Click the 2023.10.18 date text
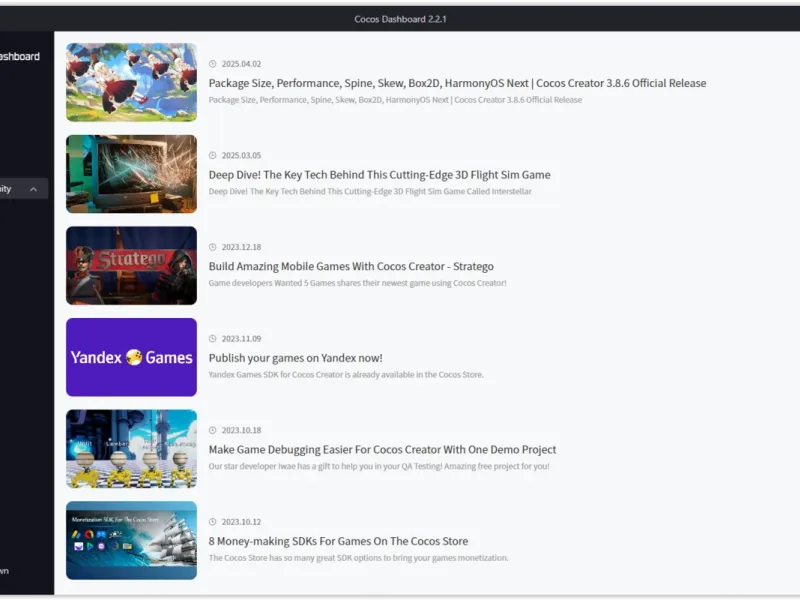Image resolution: width=800 pixels, height=600 pixels. click(x=241, y=430)
